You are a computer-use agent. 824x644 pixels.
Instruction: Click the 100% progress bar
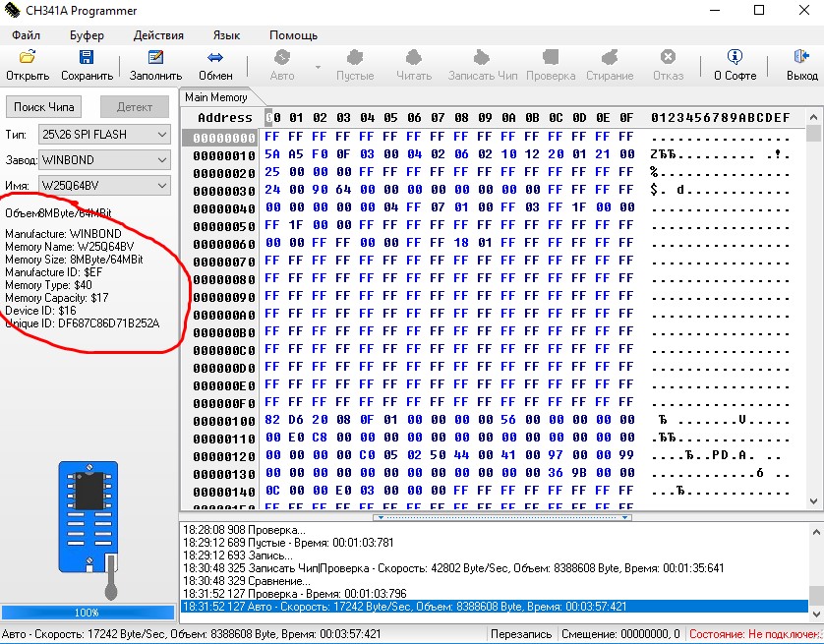point(88,613)
